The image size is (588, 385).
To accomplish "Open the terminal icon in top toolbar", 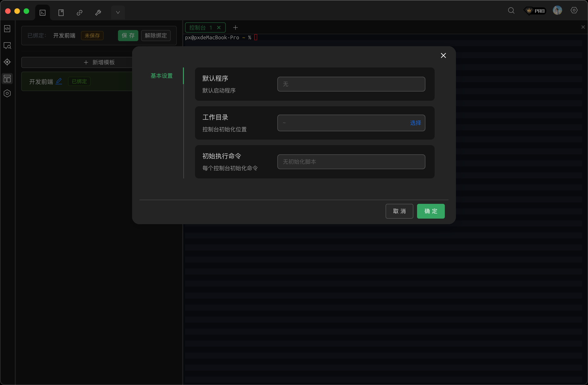I will 43,12.
